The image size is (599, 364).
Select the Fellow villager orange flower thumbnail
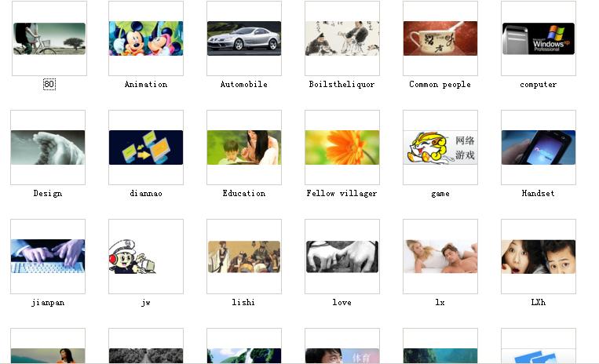pos(342,147)
